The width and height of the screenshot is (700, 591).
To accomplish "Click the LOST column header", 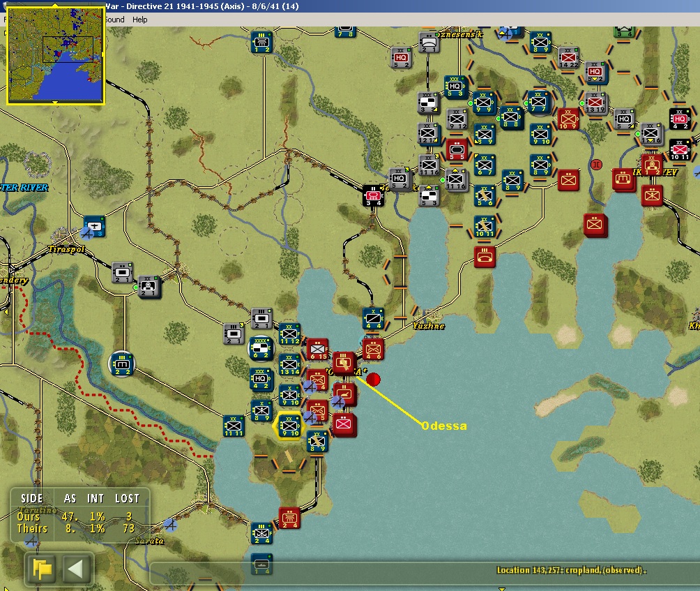I will [127, 498].
